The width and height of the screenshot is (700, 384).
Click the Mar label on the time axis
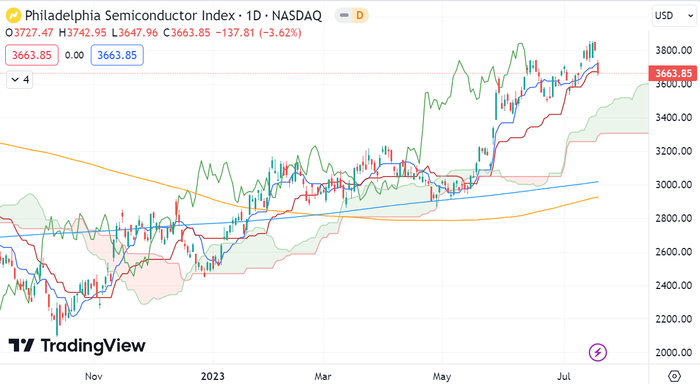pos(323,376)
